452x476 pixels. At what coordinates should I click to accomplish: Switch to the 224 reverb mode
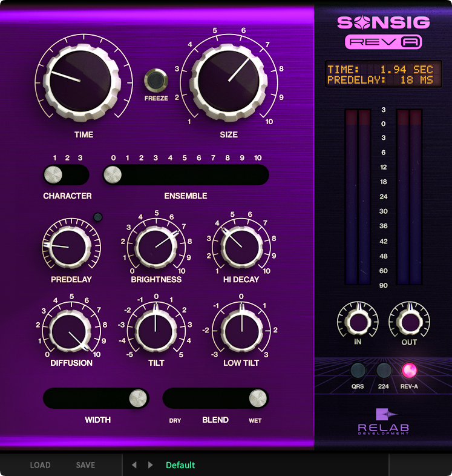click(384, 370)
